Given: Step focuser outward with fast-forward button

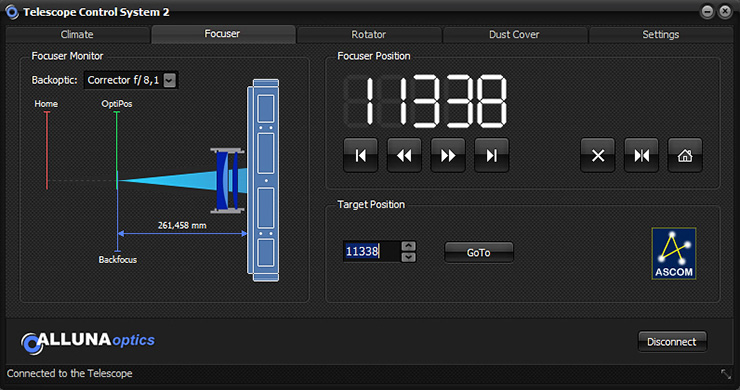Looking at the screenshot, I should coord(448,155).
